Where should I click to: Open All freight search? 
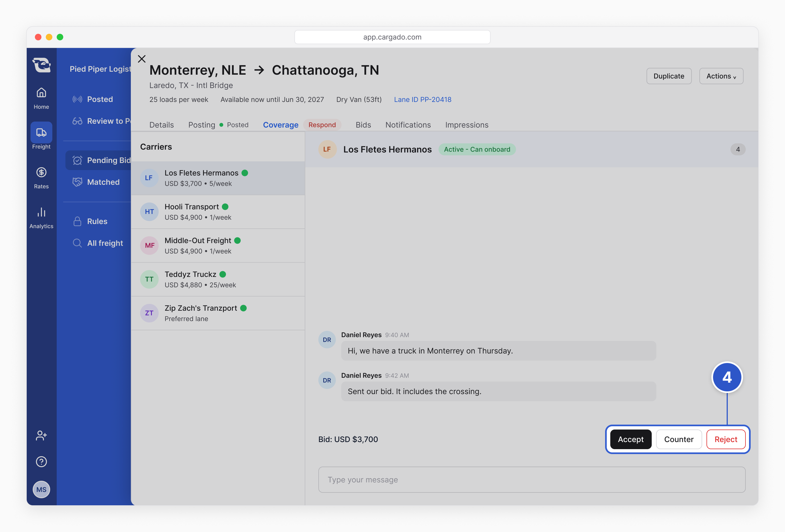98,243
